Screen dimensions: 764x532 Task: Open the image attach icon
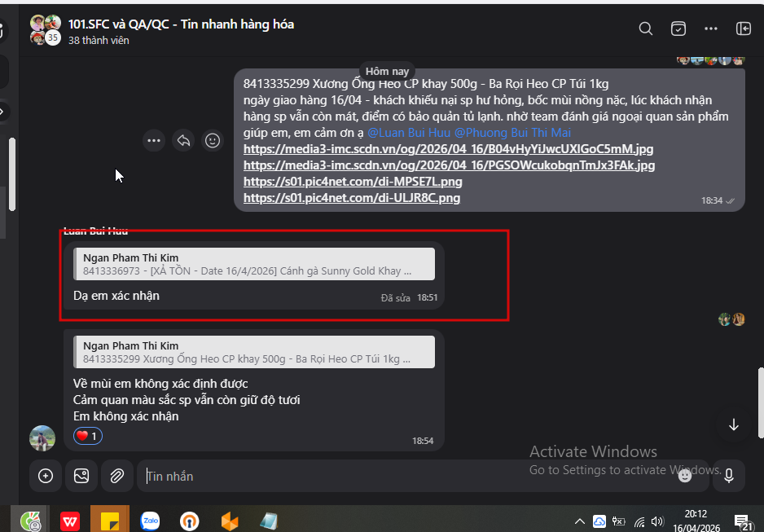tap(81, 476)
